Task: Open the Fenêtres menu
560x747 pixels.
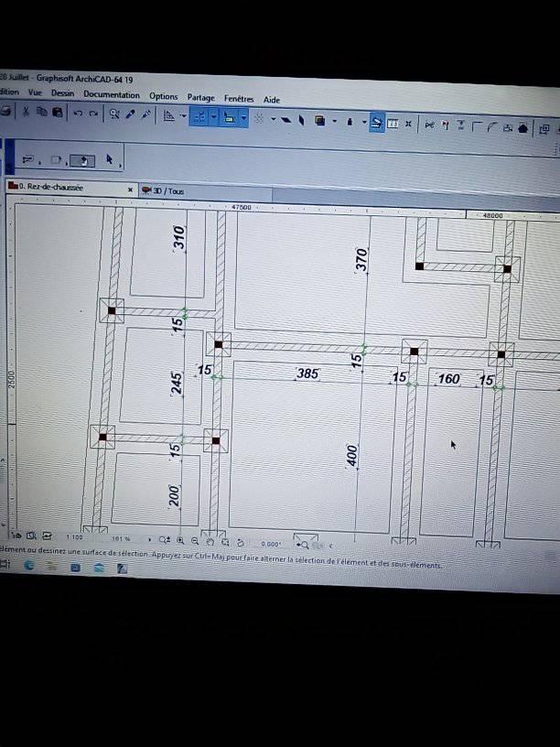Action: 239,99
